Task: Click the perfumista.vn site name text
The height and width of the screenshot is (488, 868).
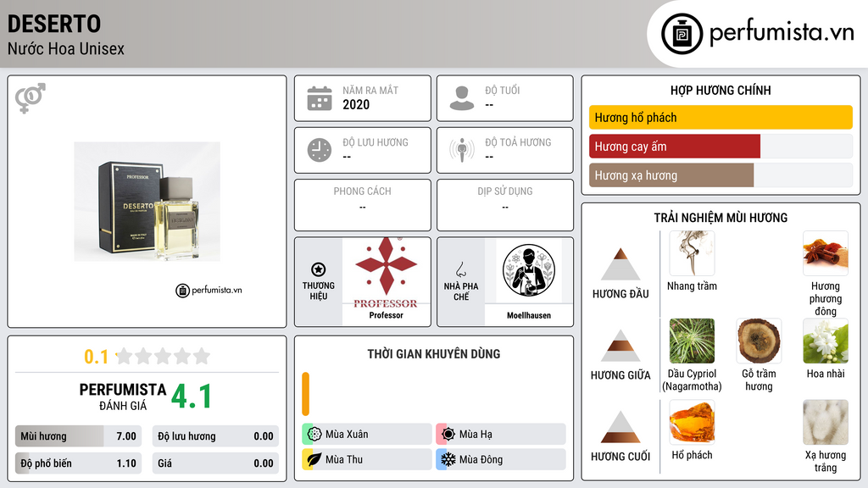Action: 782,33
